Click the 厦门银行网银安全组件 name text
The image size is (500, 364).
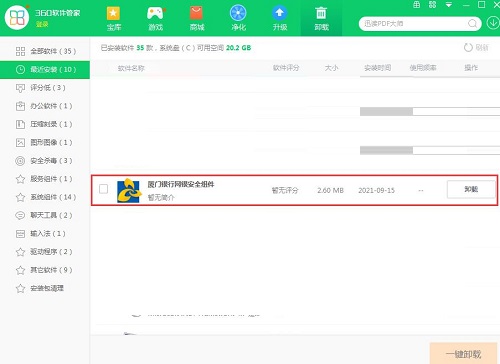181,184
